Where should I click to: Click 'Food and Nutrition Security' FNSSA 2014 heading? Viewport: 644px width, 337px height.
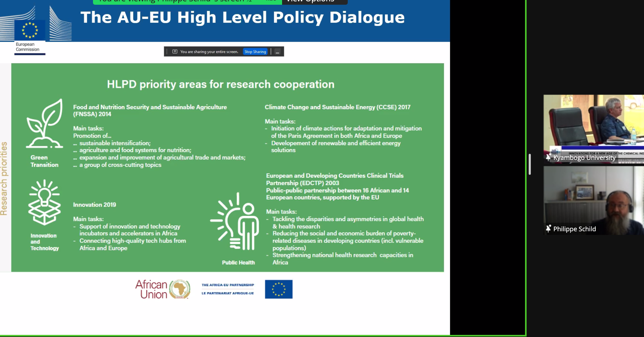click(x=150, y=110)
